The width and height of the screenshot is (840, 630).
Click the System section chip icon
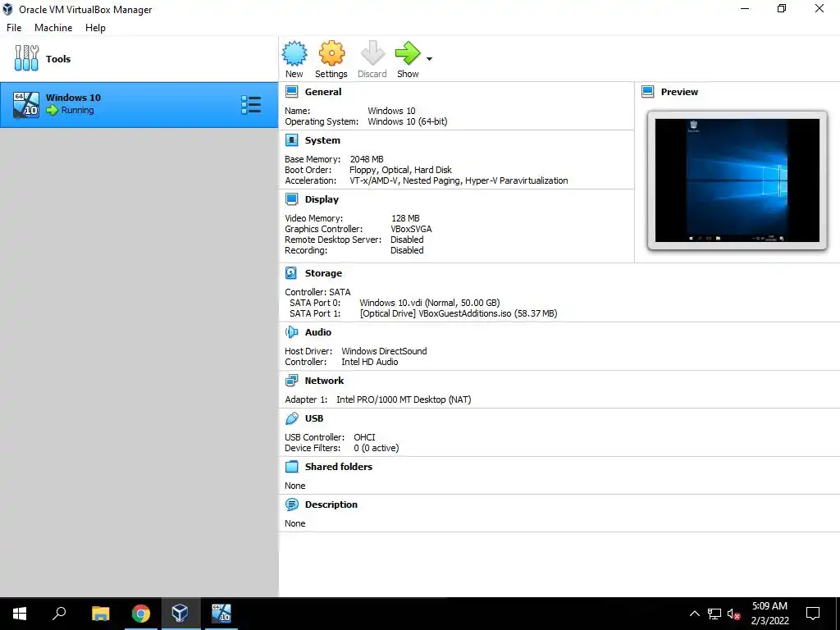pos(291,140)
